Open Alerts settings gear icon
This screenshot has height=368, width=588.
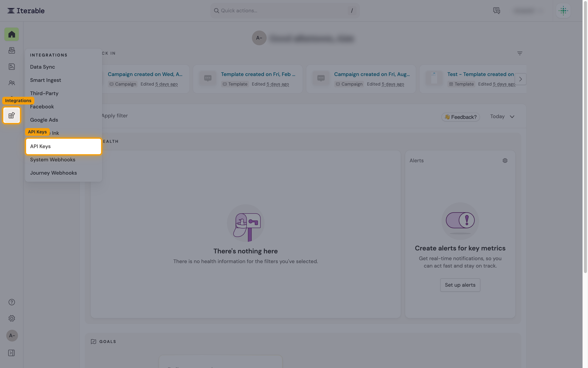pos(505,161)
